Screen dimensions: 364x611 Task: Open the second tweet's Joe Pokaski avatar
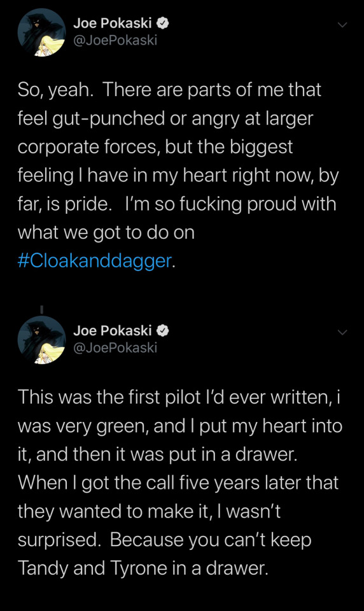(x=42, y=340)
